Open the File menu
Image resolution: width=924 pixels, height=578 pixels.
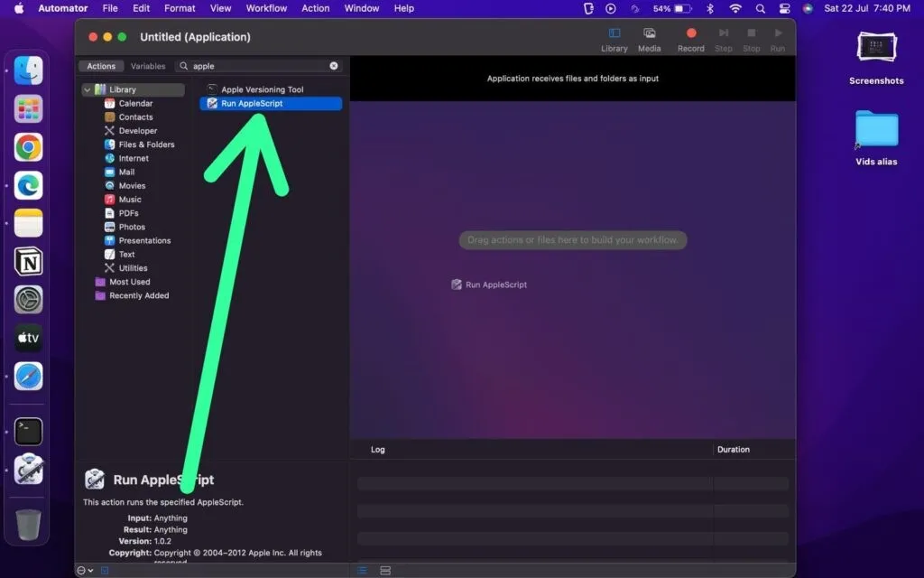[x=110, y=8]
